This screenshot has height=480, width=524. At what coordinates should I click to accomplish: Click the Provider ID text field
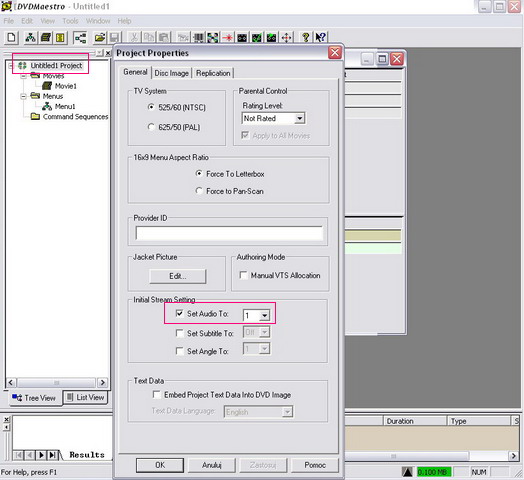click(229, 233)
